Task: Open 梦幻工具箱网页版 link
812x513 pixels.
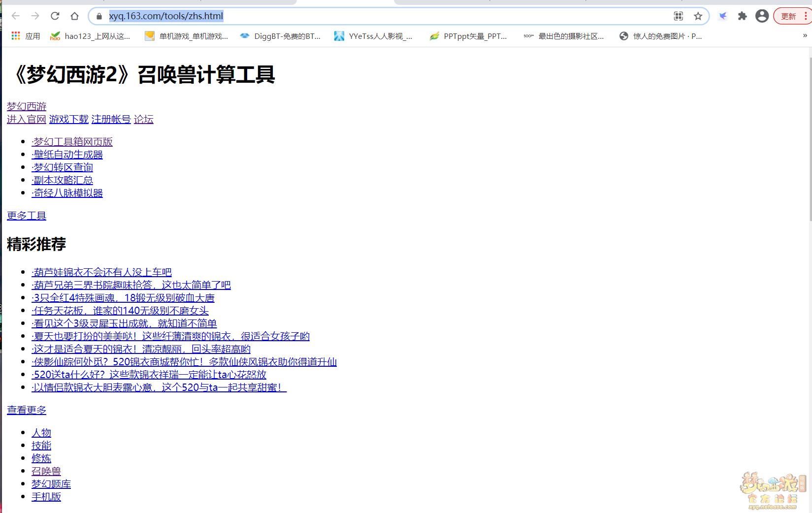Action: click(x=72, y=142)
